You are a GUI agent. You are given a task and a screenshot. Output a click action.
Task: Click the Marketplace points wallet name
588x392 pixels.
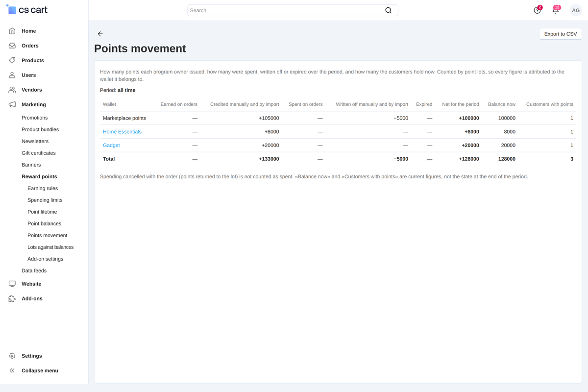pyautogui.click(x=124, y=118)
